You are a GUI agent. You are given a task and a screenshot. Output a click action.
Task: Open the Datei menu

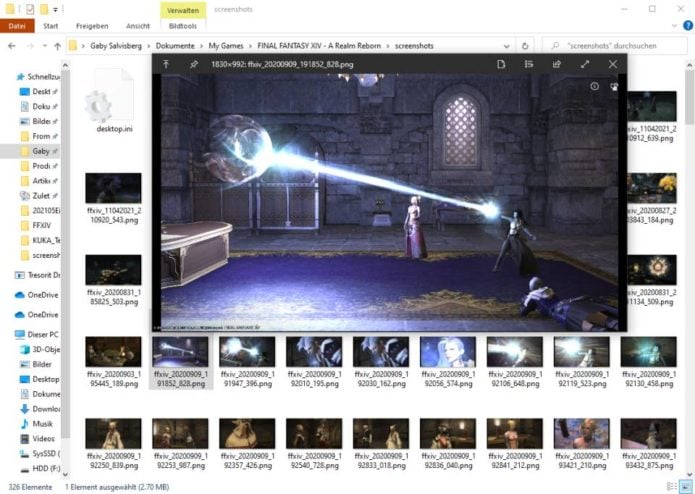click(16, 26)
